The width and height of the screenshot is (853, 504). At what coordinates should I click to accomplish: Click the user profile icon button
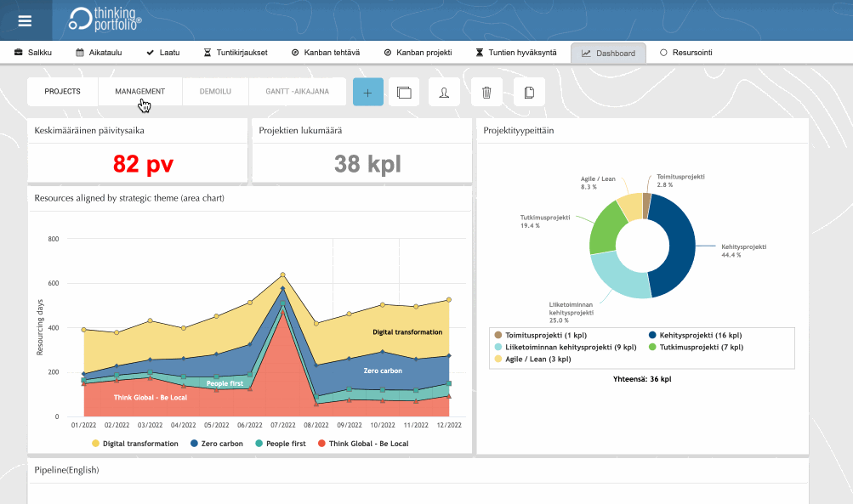click(x=444, y=93)
